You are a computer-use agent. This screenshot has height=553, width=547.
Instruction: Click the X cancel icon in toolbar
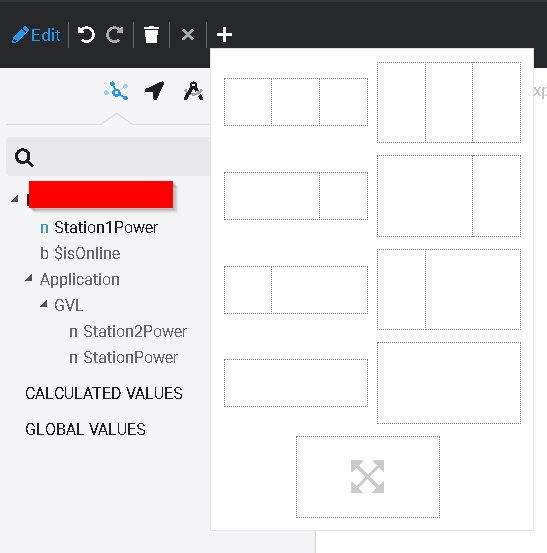[188, 35]
